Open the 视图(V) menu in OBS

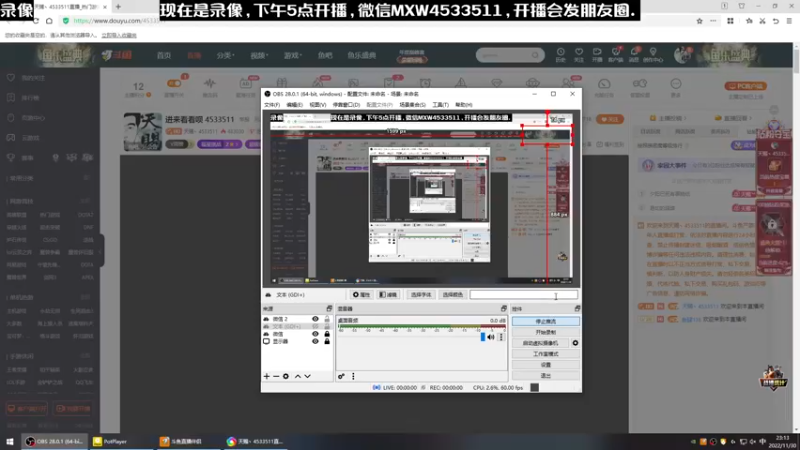[x=317, y=105]
